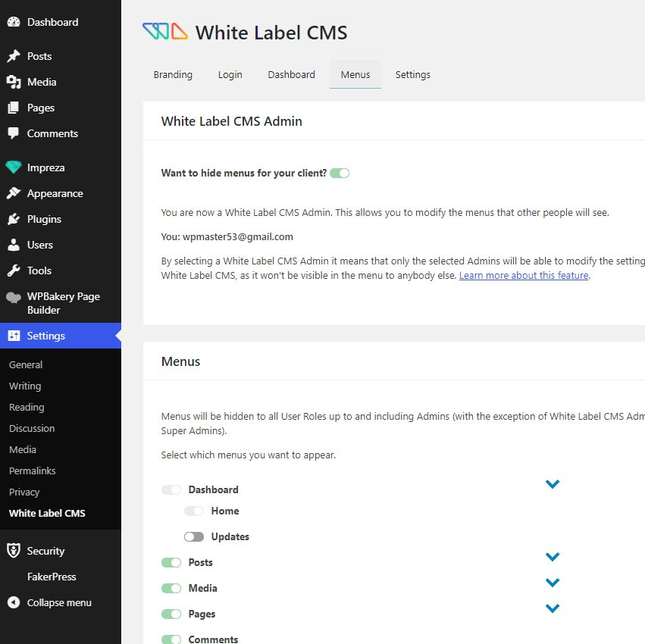Viewport: 645px width, 644px height.
Task: Turn off the Posts menu switch
Action: tap(171, 563)
